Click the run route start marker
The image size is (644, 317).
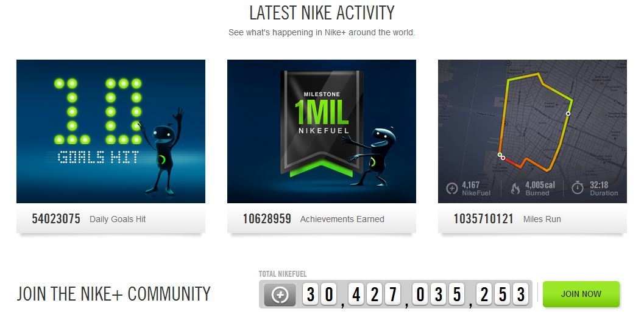tap(500, 155)
